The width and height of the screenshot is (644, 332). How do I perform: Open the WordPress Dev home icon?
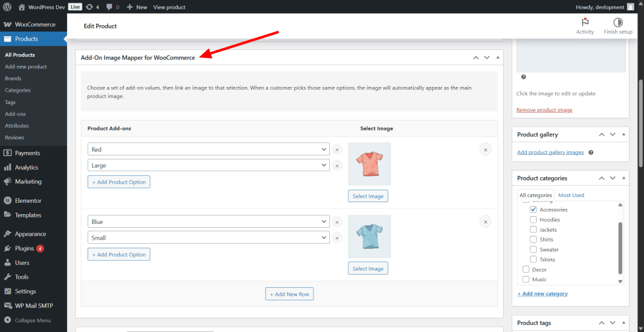22,7
